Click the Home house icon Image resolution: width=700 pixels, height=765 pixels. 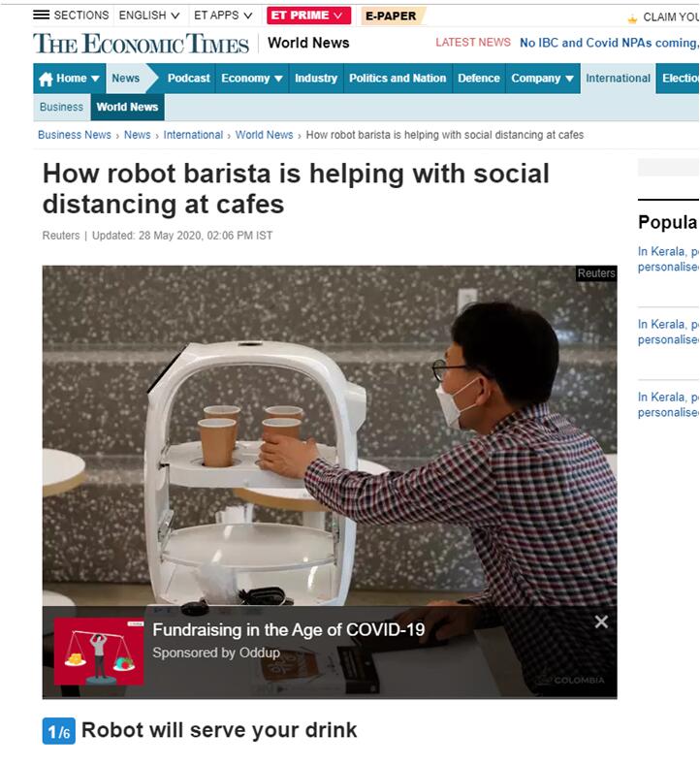tap(46, 80)
